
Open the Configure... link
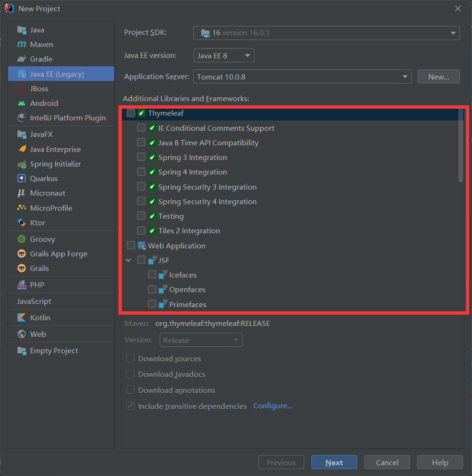click(x=273, y=406)
